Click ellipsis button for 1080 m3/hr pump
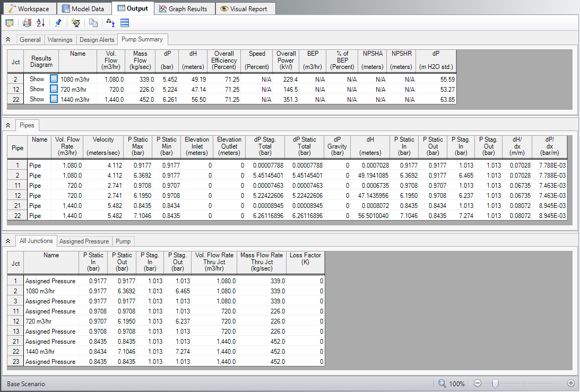580x392 pixels. pos(53,79)
